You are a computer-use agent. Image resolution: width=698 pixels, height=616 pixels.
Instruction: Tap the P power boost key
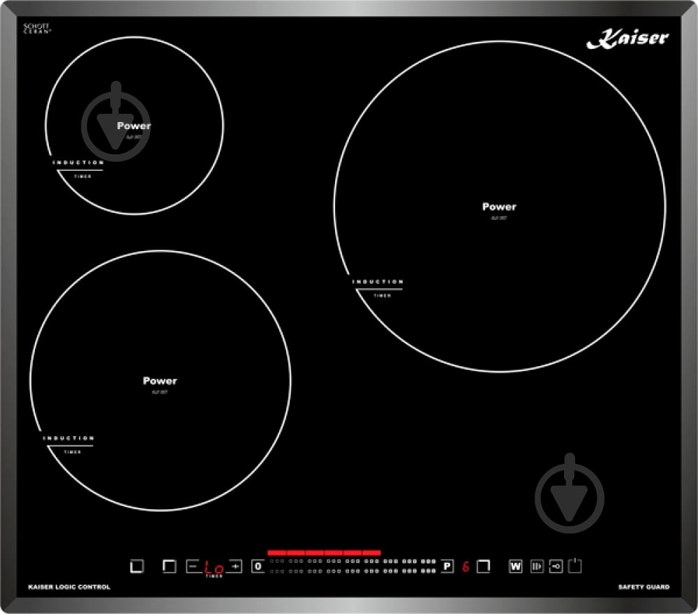click(447, 566)
